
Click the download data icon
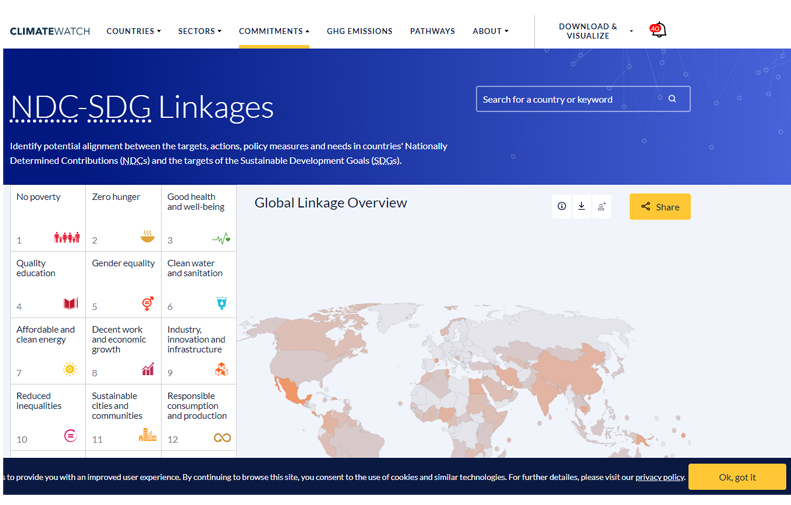[x=582, y=206]
